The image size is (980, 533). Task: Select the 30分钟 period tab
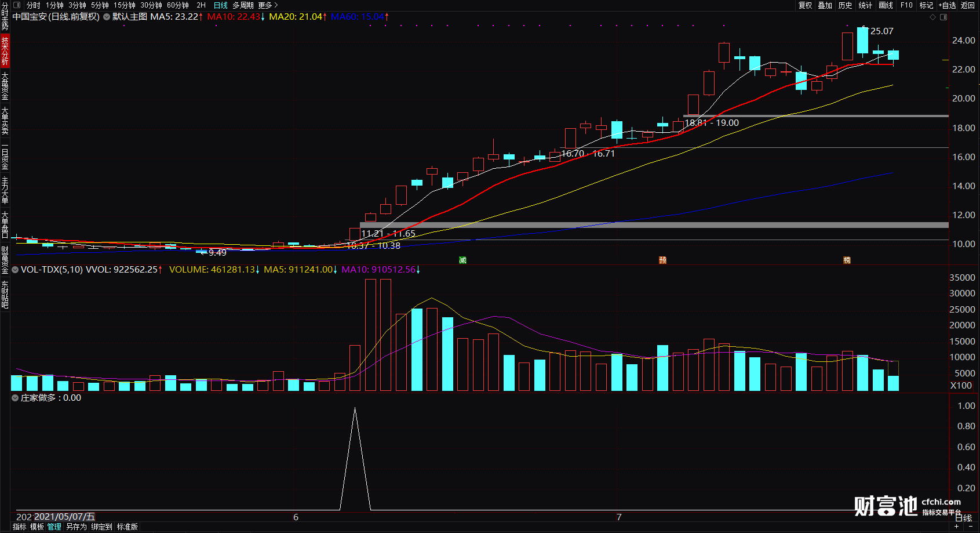pos(151,5)
